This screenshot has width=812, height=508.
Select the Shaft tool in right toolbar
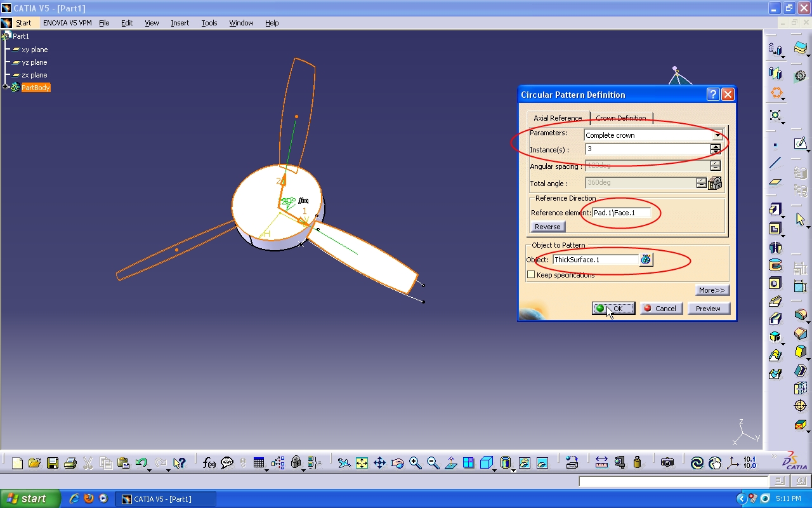tap(775, 247)
